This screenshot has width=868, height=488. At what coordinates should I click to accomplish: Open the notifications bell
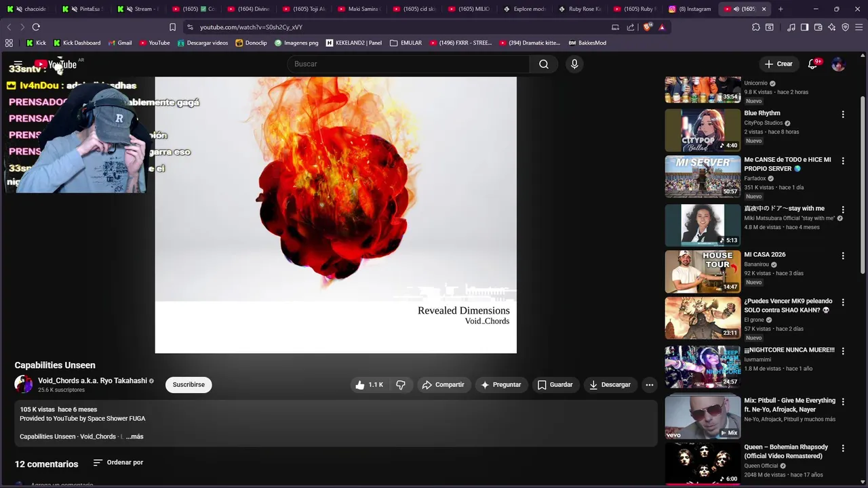[812, 64]
